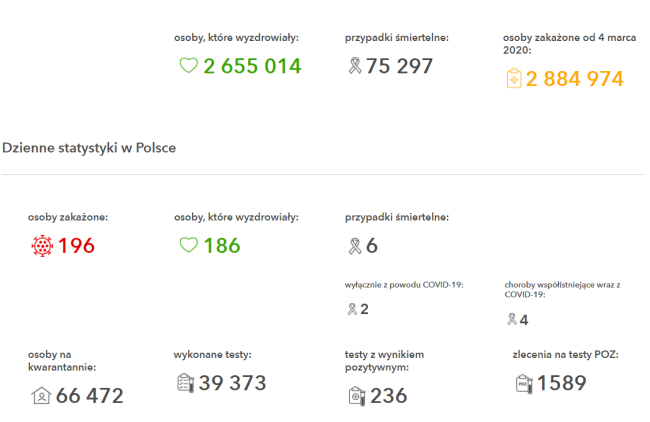Click the ribbon icon beside 75 297
Screen dimensions: 650x422
click(354, 66)
